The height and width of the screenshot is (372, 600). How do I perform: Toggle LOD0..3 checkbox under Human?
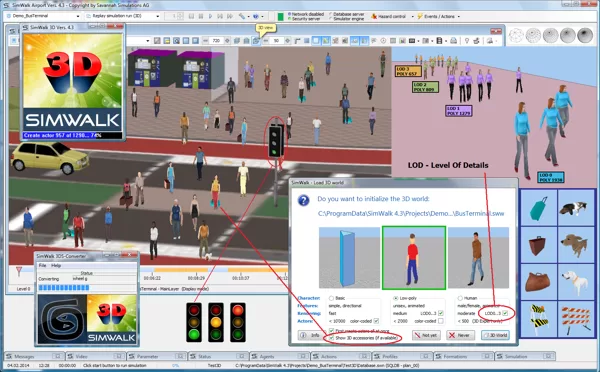(x=505, y=313)
